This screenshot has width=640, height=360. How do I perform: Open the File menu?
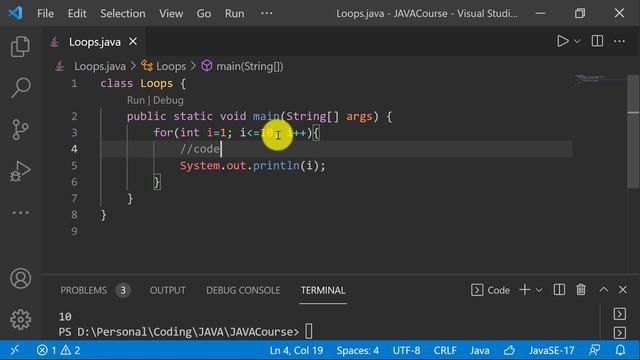(x=45, y=13)
